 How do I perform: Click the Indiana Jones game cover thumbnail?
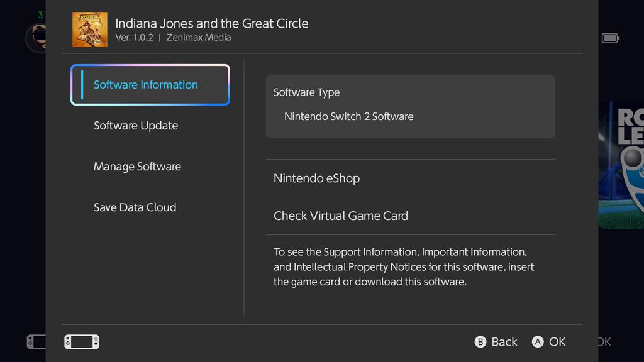tap(90, 30)
